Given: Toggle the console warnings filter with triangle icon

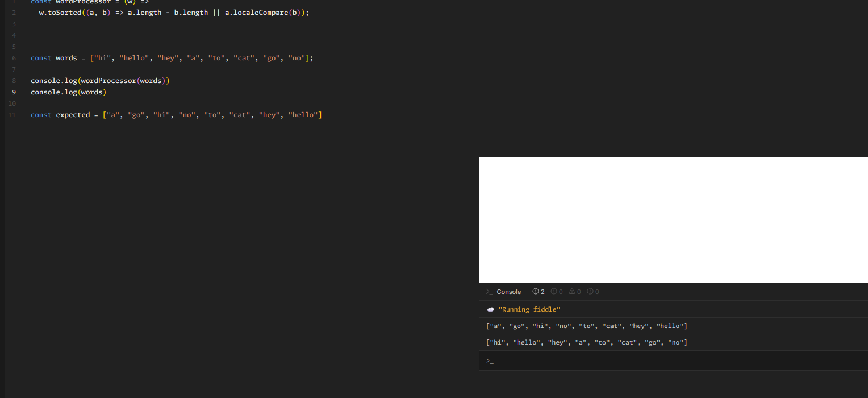Looking at the screenshot, I should (575, 292).
